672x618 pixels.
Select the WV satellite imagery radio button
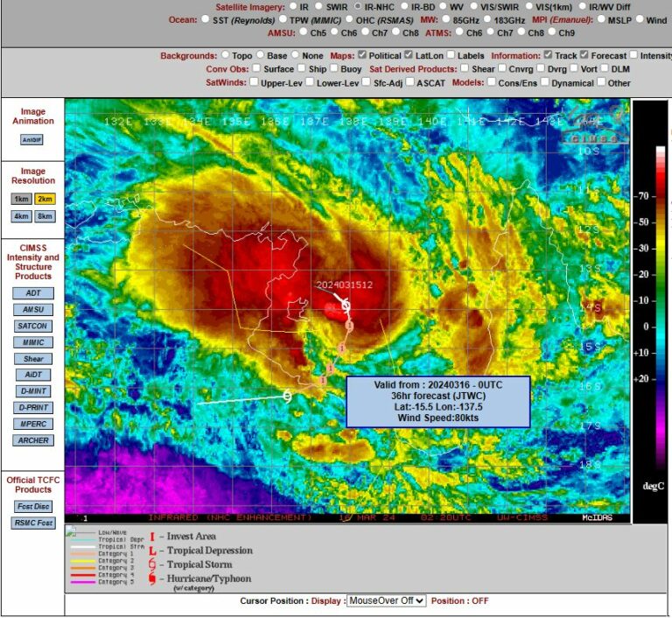[x=443, y=6]
